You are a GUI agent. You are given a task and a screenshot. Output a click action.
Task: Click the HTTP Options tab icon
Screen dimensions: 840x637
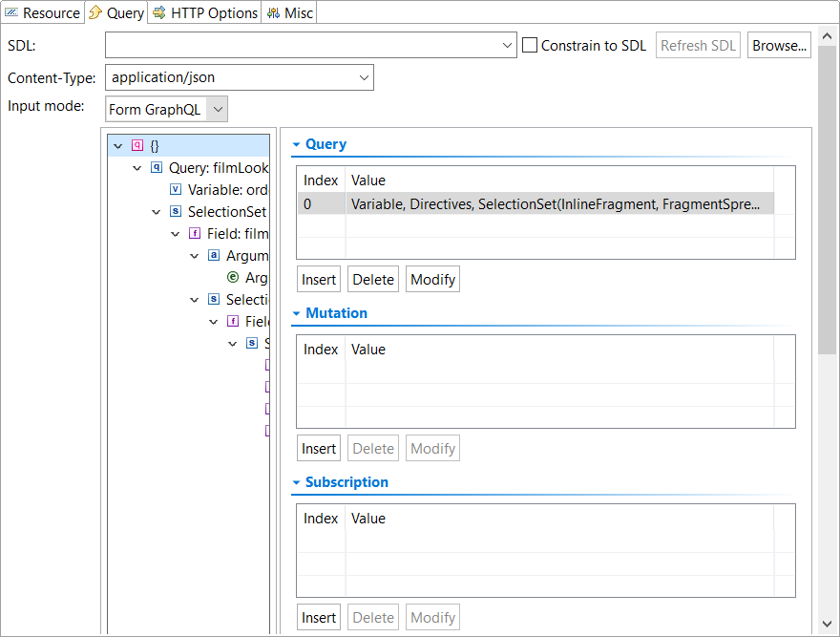point(159,12)
